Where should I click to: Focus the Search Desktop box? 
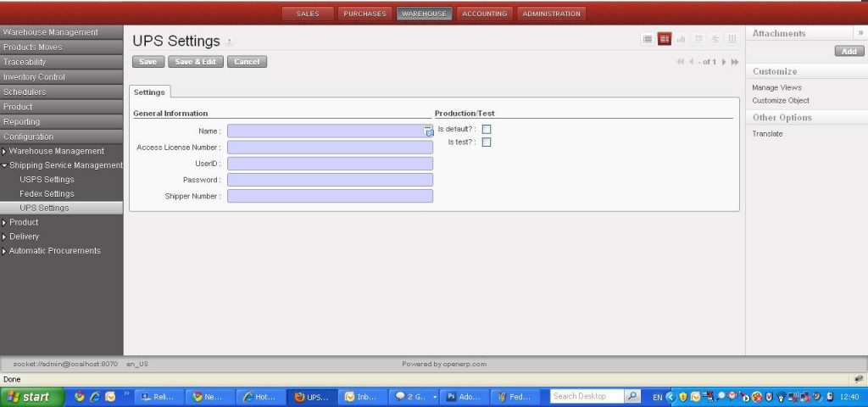tap(587, 397)
